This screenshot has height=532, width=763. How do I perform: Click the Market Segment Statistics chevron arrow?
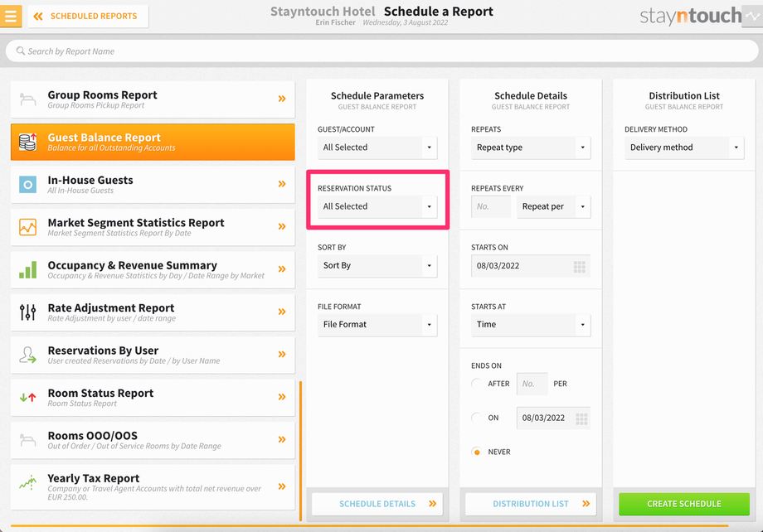pos(282,226)
